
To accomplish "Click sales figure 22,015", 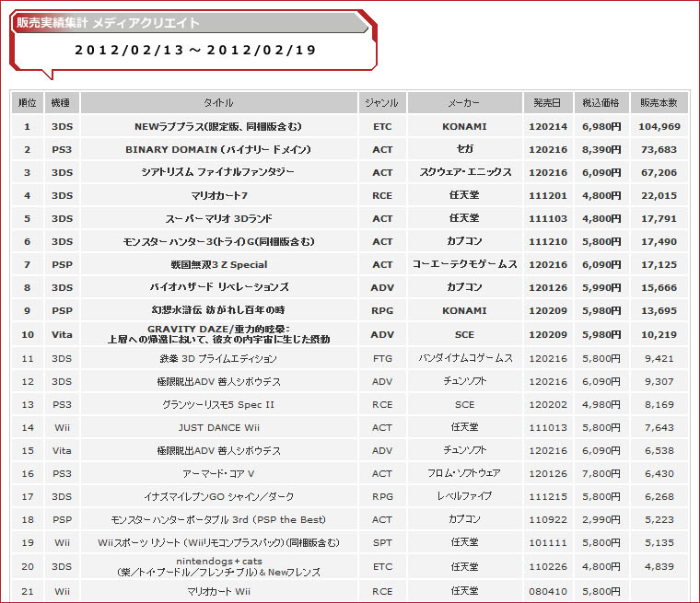I will tap(659, 195).
